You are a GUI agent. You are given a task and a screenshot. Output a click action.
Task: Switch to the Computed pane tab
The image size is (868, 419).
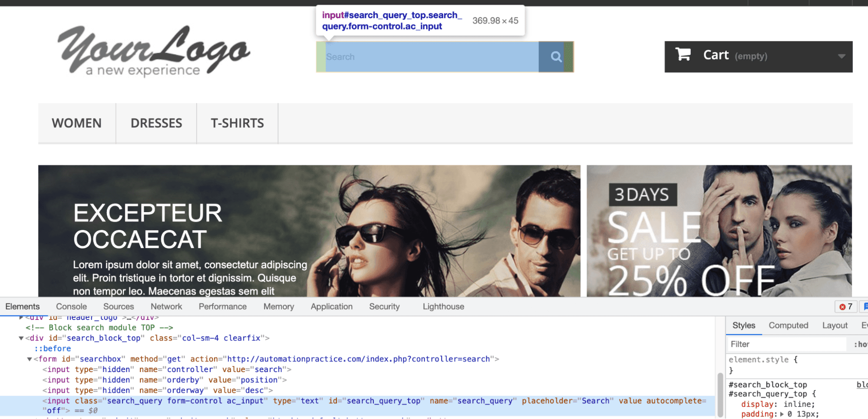[789, 326]
